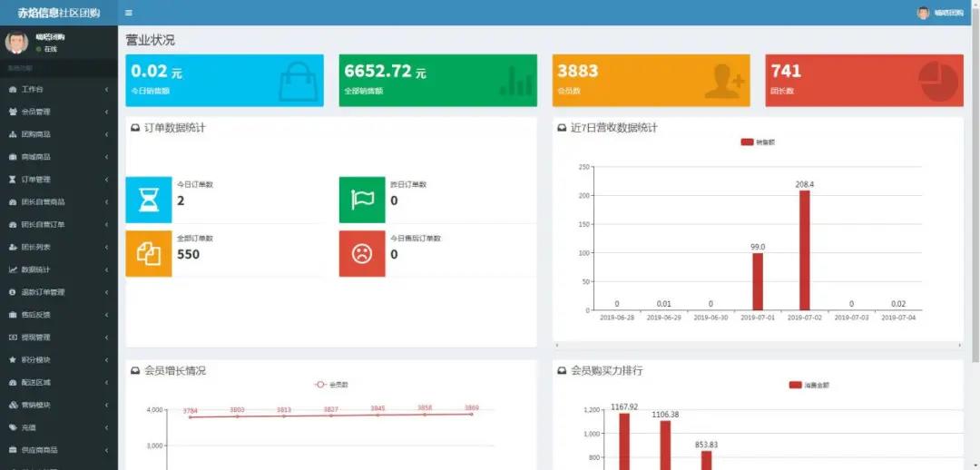The image size is (980, 470).
Task: Open the 团长列表 menu item
Action: pos(58,247)
